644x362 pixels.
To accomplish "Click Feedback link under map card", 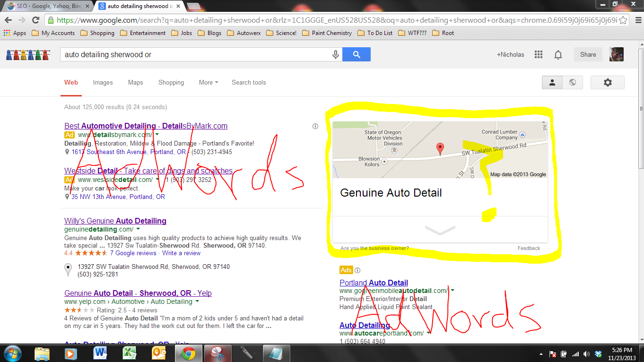I will click(529, 248).
